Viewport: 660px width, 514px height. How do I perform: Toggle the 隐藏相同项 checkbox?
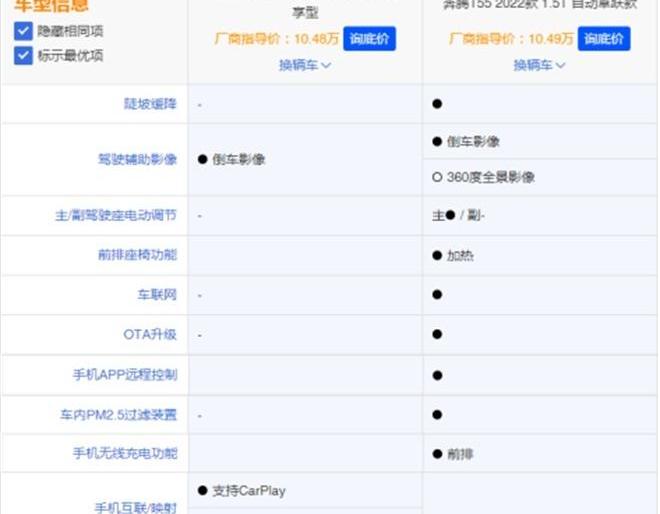23,31
